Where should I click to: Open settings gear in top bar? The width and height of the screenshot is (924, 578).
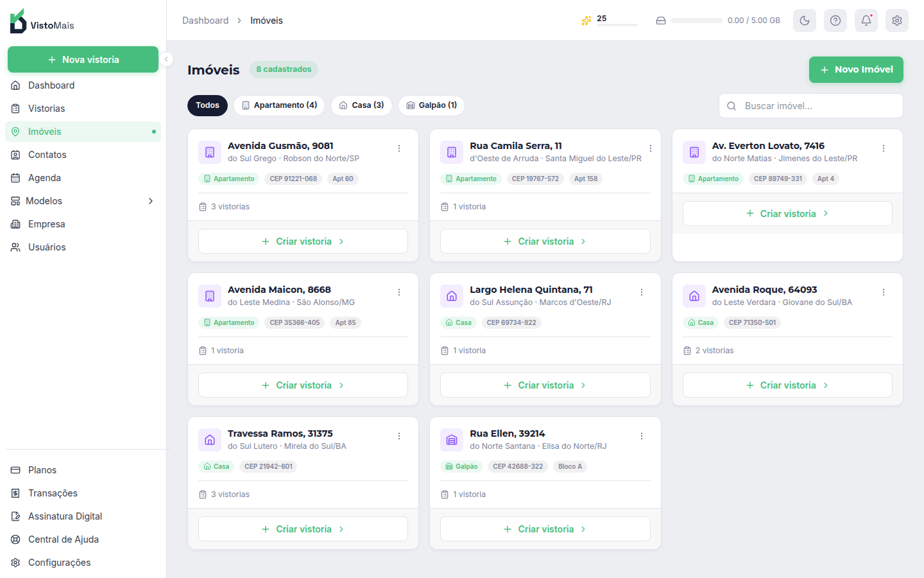click(897, 21)
